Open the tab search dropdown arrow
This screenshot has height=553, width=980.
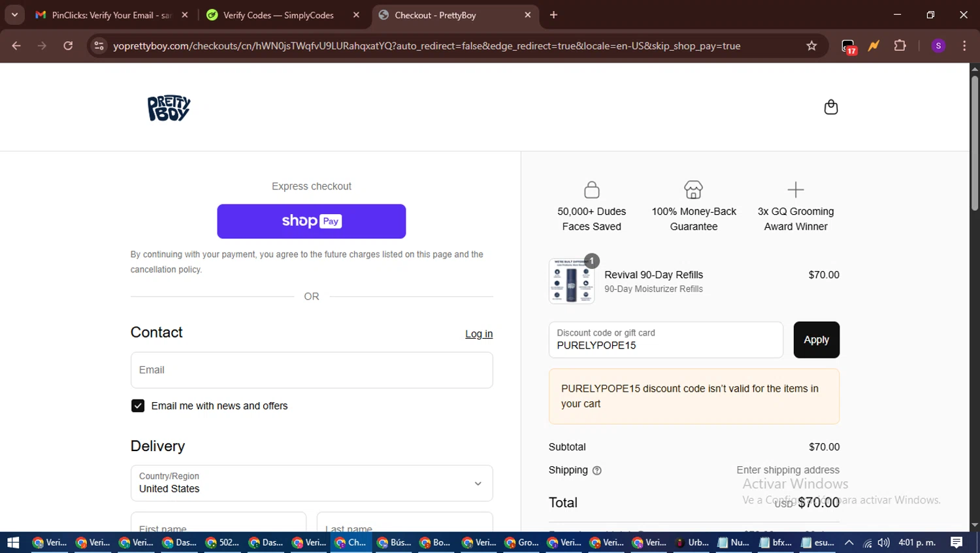click(14, 15)
